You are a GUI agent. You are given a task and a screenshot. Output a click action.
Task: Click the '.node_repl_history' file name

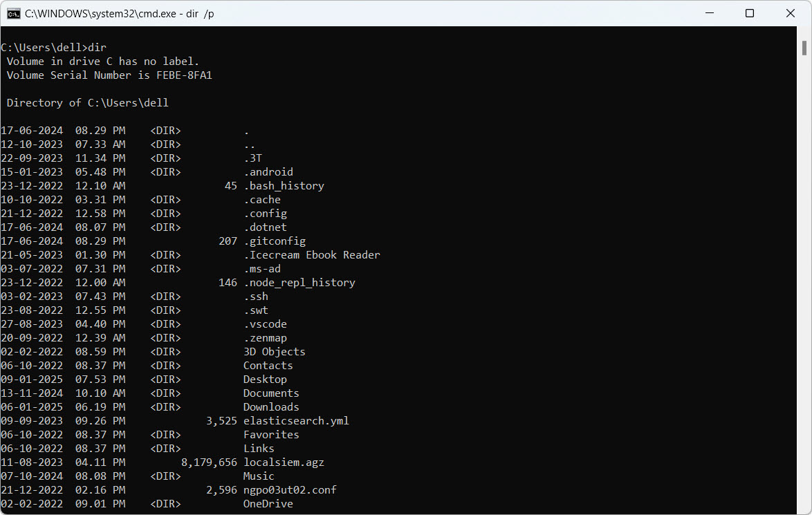[x=299, y=283]
